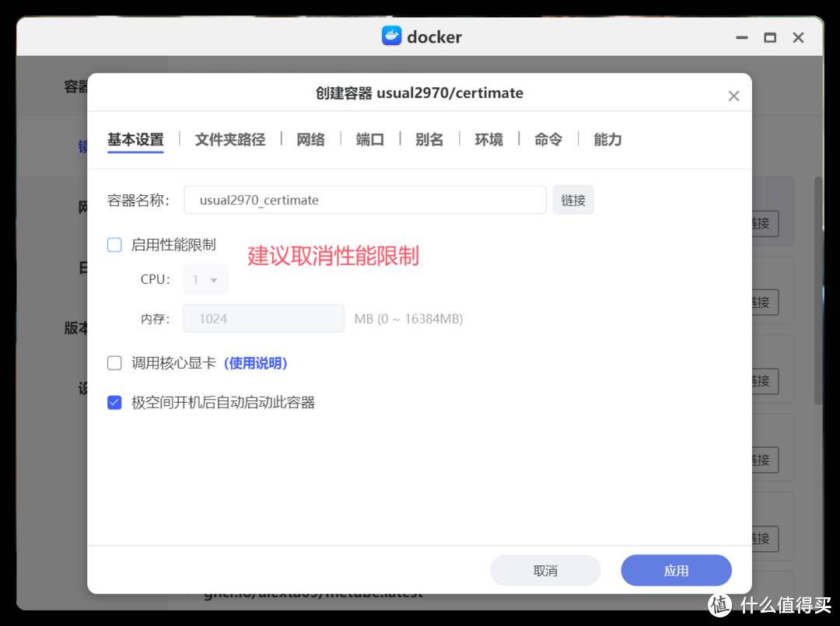The height and width of the screenshot is (626, 840).
Task: Minimize the docker window
Action: click(x=742, y=37)
